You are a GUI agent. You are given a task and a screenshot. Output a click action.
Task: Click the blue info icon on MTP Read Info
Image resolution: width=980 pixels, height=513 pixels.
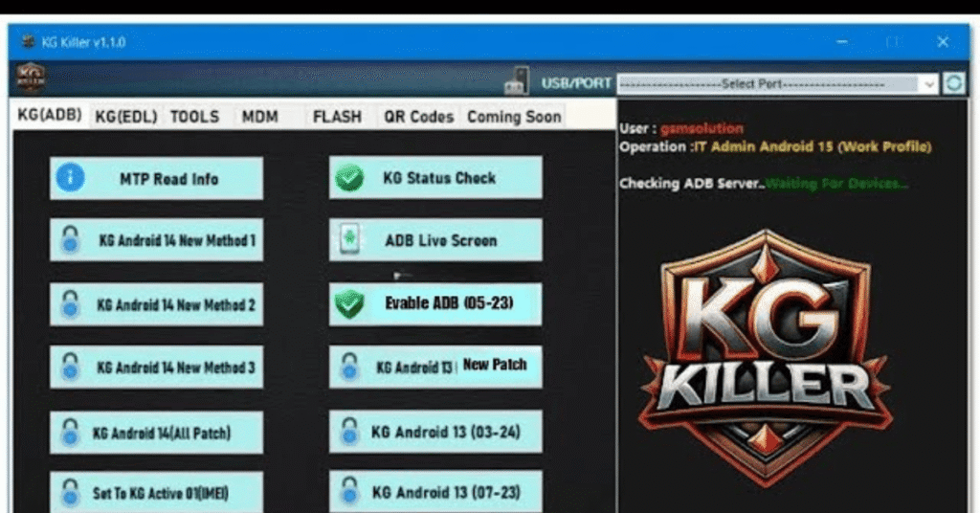coord(70,177)
